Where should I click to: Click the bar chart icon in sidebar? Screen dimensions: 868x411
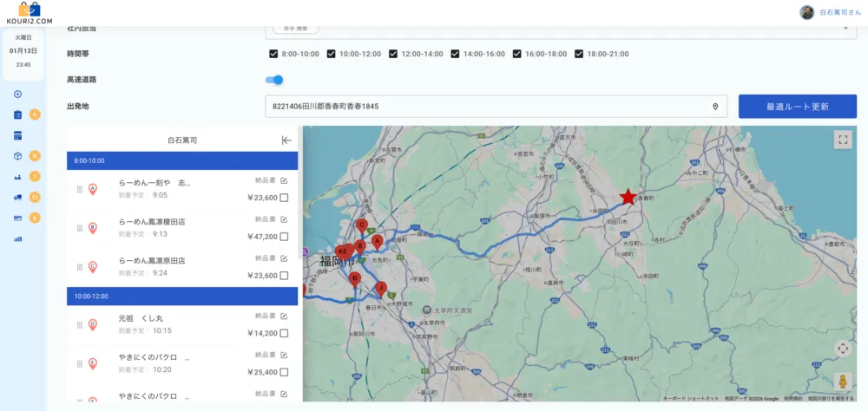pyautogui.click(x=17, y=238)
